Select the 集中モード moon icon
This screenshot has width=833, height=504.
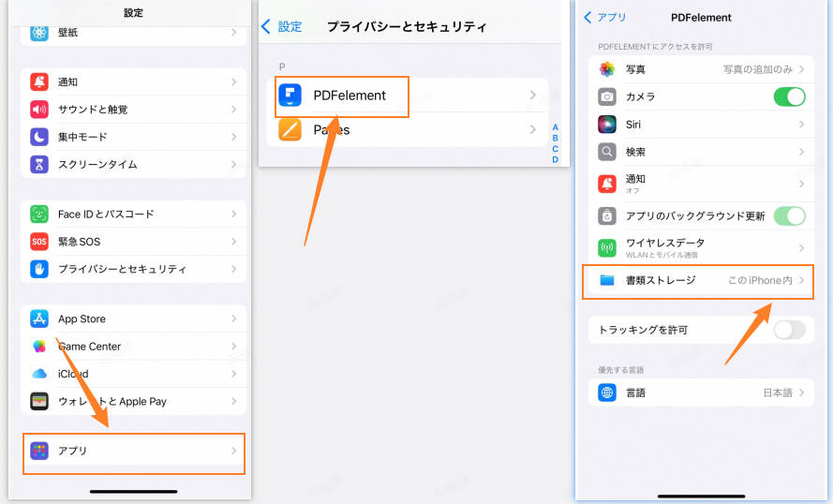point(38,137)
